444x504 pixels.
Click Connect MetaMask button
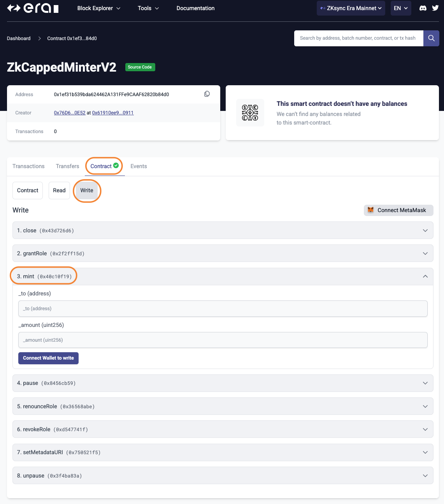point(398,210)
